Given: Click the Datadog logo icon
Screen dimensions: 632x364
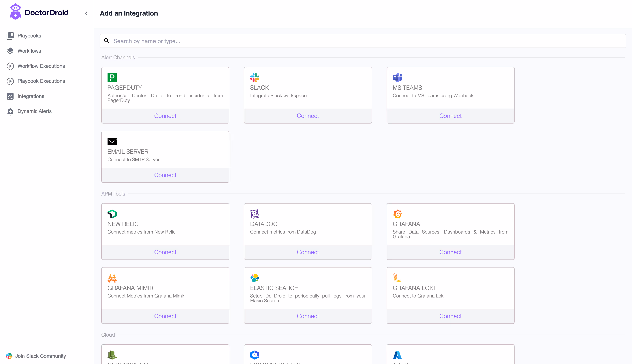Looking at the screenshot, I should pyautogui.click(x=255, y=214).
